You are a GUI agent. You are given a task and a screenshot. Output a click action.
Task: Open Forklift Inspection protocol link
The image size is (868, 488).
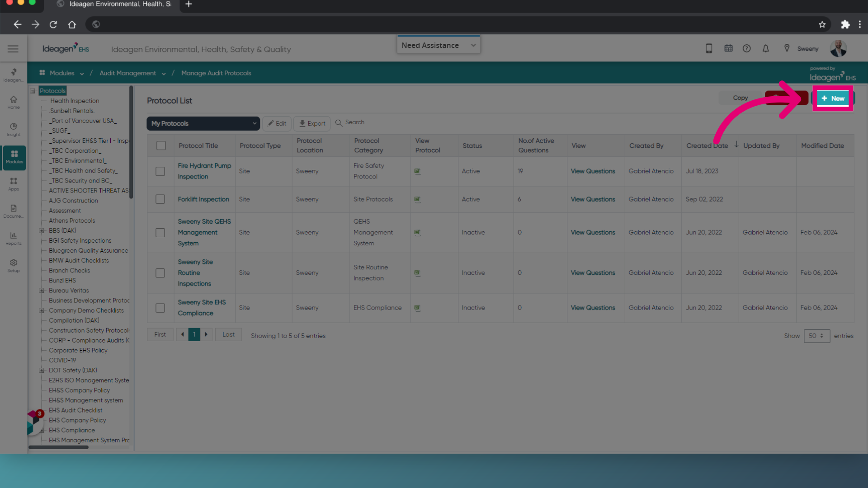point(203,199)
